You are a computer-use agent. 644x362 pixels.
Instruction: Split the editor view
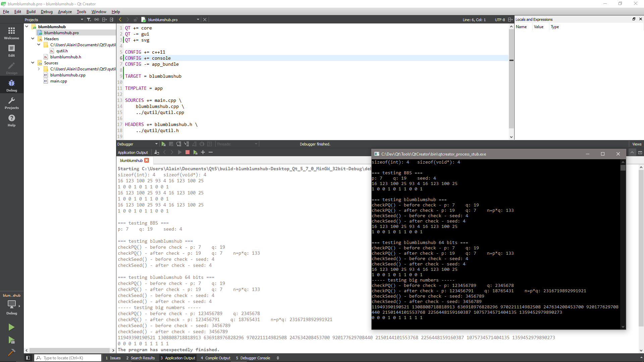pos(510,19)
